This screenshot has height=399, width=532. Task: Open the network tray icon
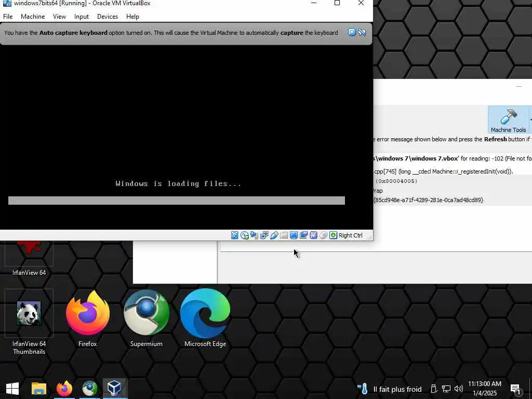[x=446, y=389]
